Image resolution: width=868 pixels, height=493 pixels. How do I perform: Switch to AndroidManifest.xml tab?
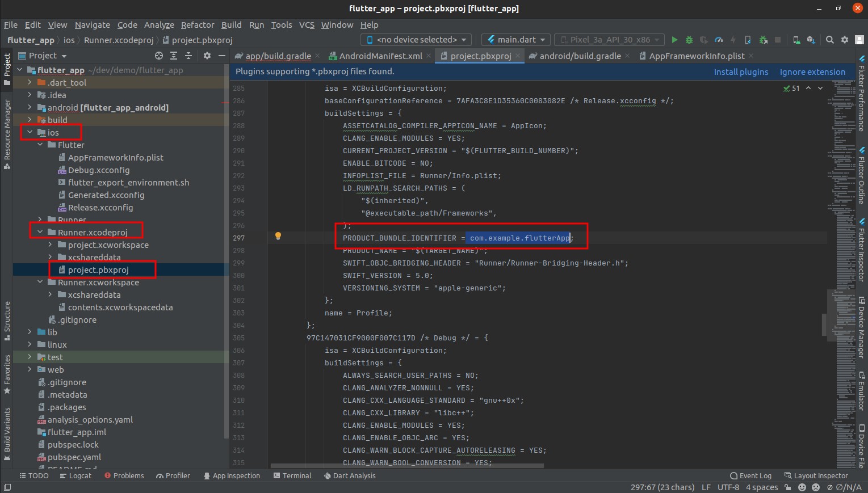(380, 56)
